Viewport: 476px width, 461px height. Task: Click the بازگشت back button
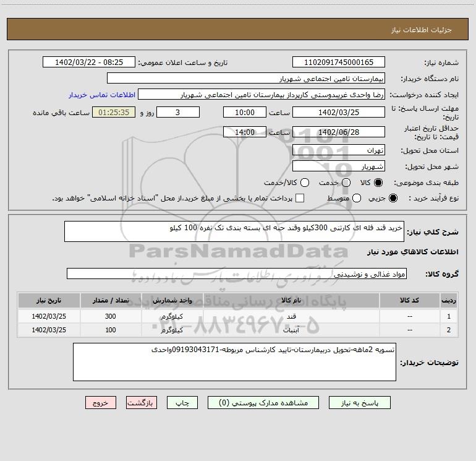pos(142,403)
